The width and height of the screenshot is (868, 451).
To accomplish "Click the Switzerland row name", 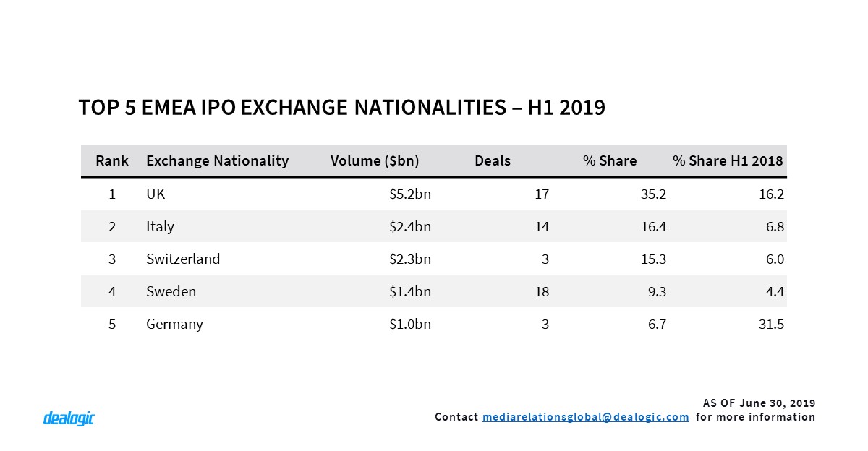I will click(183, 259).
